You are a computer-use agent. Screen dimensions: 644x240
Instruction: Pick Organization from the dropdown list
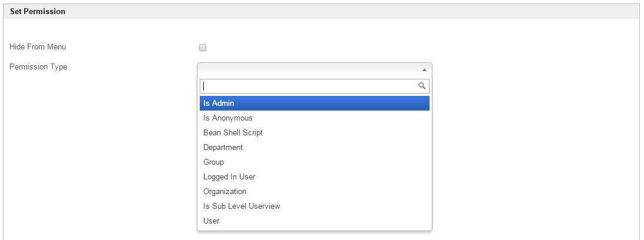[x=224, y=192]
